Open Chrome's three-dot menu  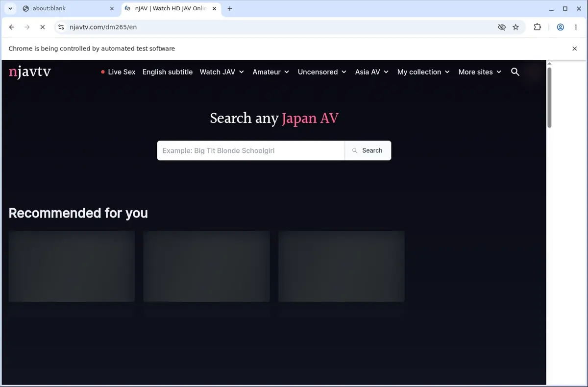575,27
